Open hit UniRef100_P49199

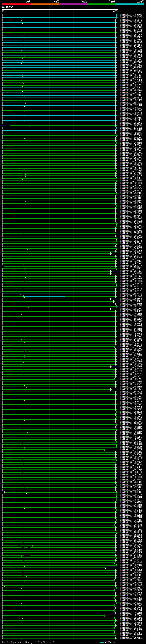(131, 42)
